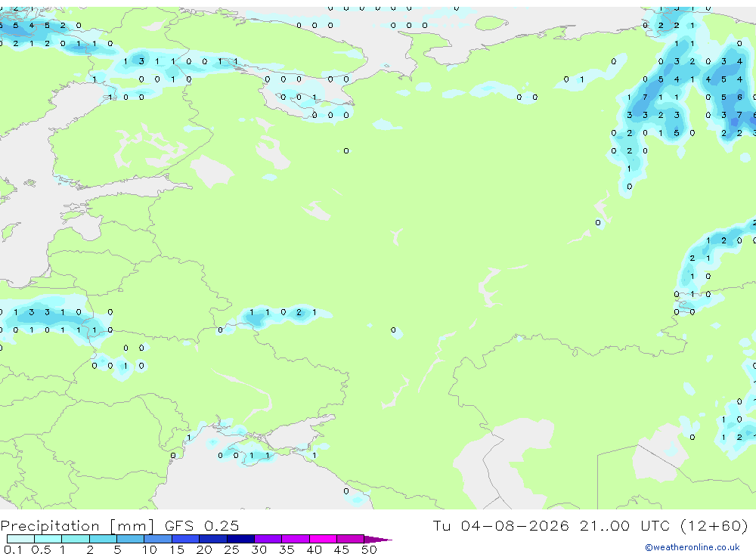Select the "20" legend scale label
The height and width of the screenshot is (554, 756).
point(204,549)
